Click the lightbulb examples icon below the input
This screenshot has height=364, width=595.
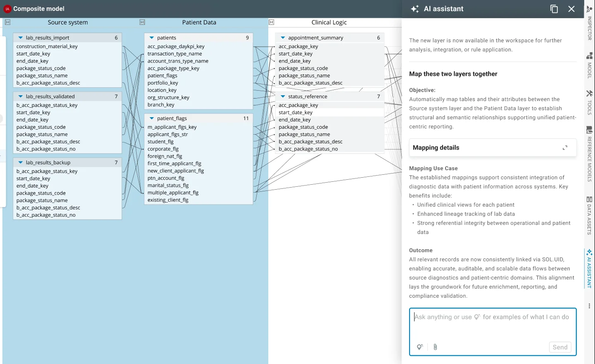420,347
